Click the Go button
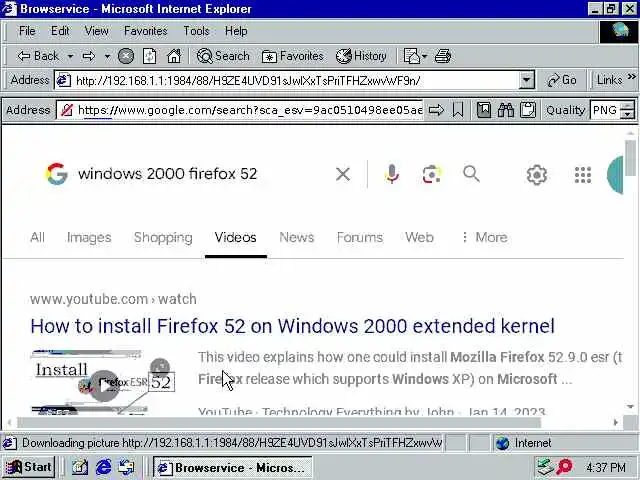 click(562, 80)
